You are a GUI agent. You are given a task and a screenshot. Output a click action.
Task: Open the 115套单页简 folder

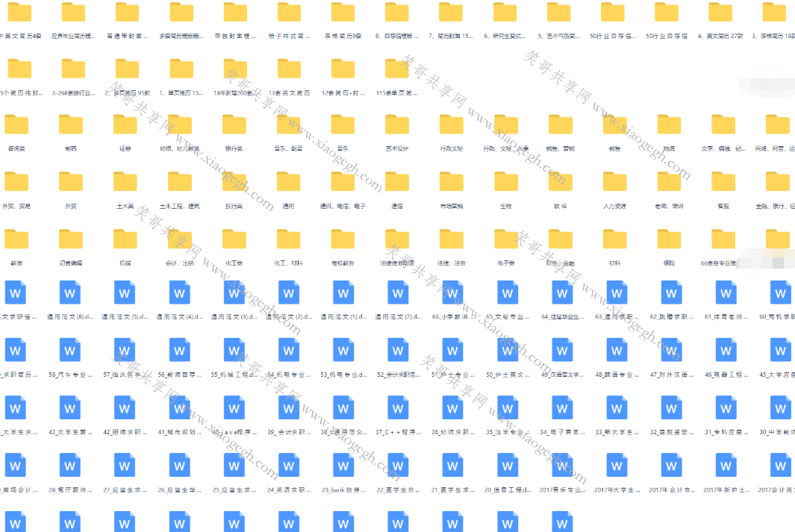point(397,69)
